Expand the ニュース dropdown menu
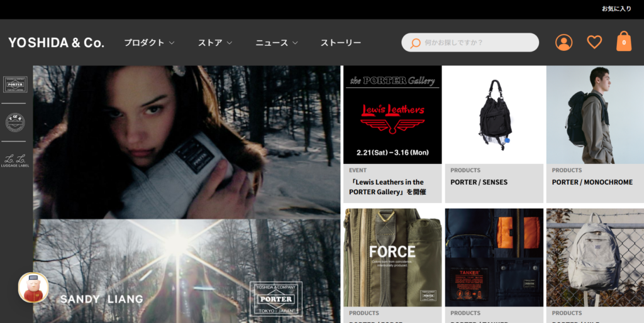 pos(276,43)
